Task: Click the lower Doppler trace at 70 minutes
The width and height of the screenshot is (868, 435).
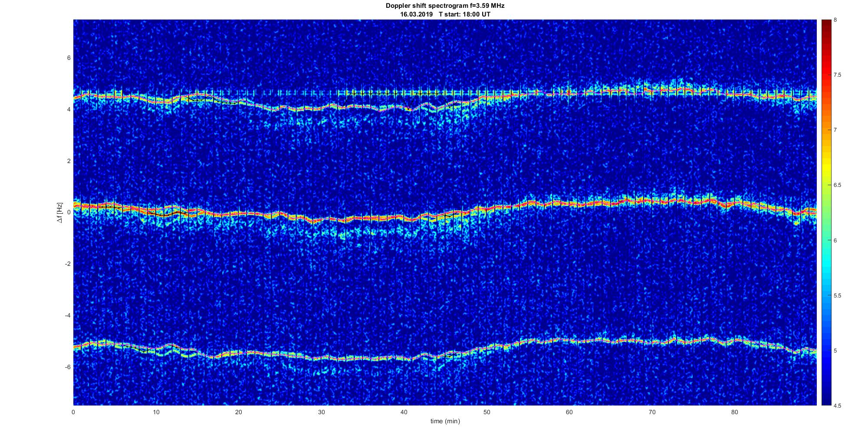Action: (652, 343)
